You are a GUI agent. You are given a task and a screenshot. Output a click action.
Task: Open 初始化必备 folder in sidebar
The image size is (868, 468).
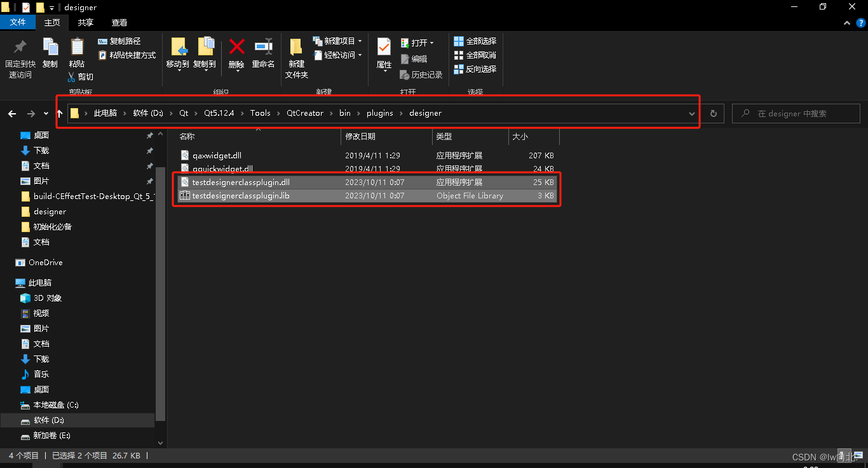[x=53, y=226]
